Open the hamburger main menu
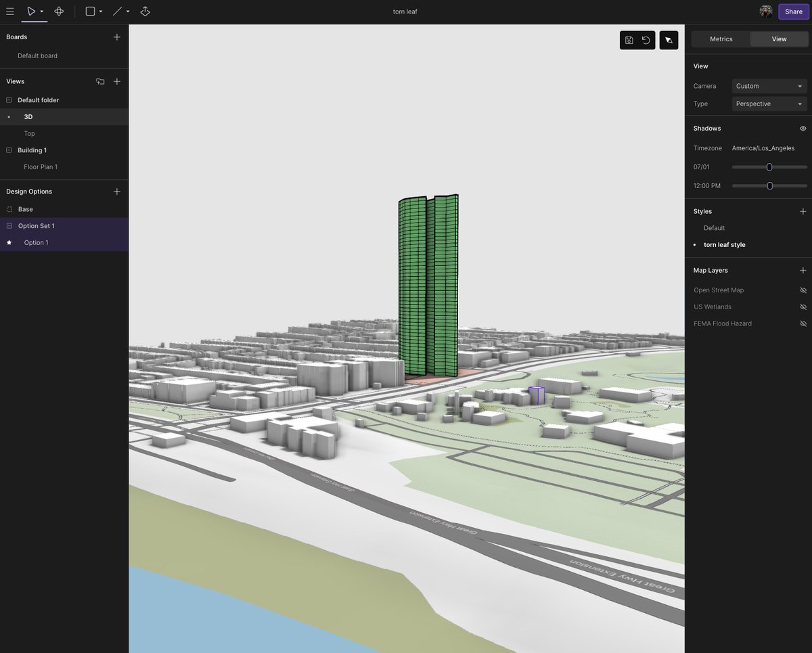Screen dimensions: 812x653 tap(10, 12)
